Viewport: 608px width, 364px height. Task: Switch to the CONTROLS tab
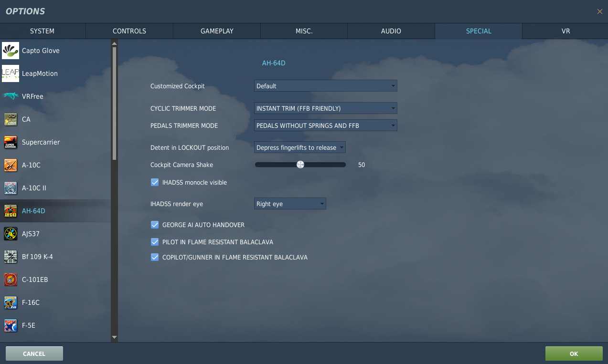129,31
